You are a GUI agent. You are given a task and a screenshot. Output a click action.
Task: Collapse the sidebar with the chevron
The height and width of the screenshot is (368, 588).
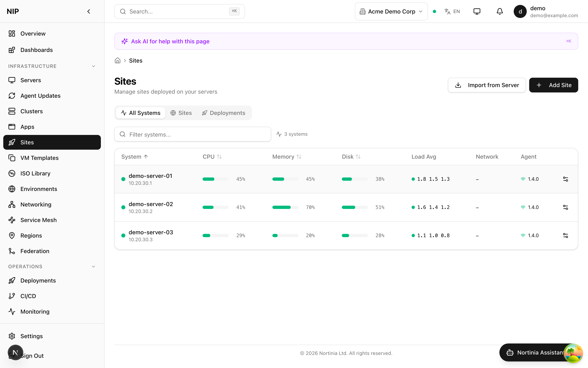pyautogui.click(x=89, y=11)
